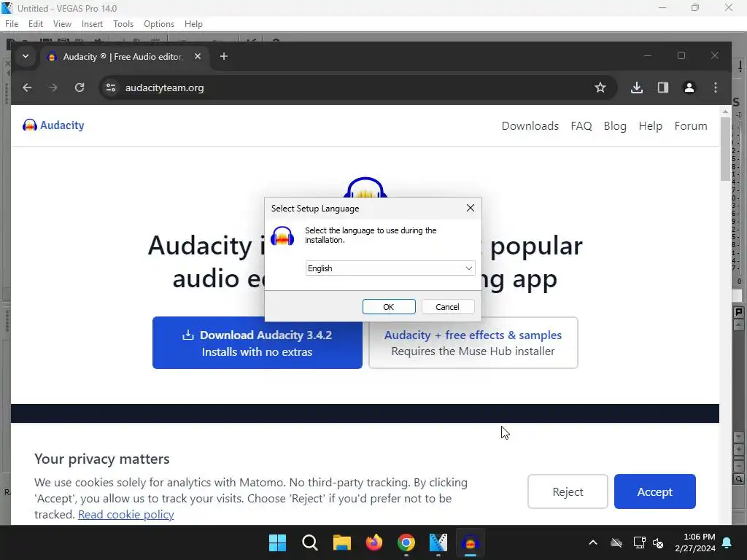Switch to VEGAS Pro in the taskbar
The height and width of the screenshot is (560, 747).
click(438, 542)
